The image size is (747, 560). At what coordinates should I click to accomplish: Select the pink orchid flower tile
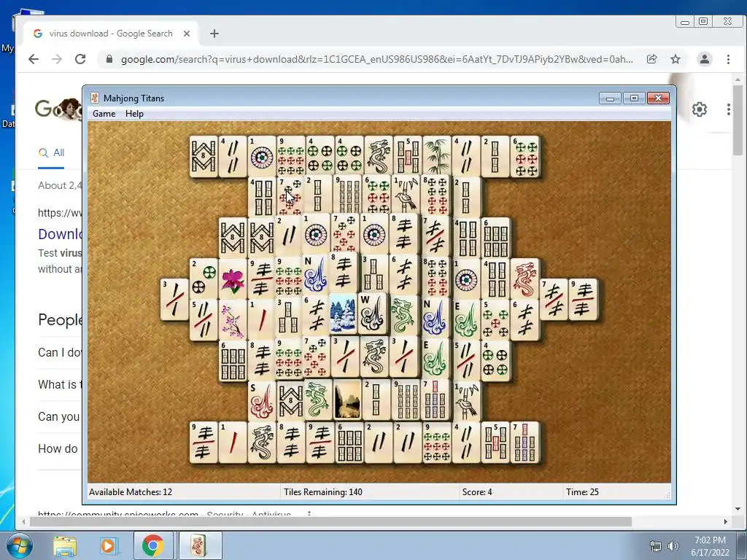[233, 279]
